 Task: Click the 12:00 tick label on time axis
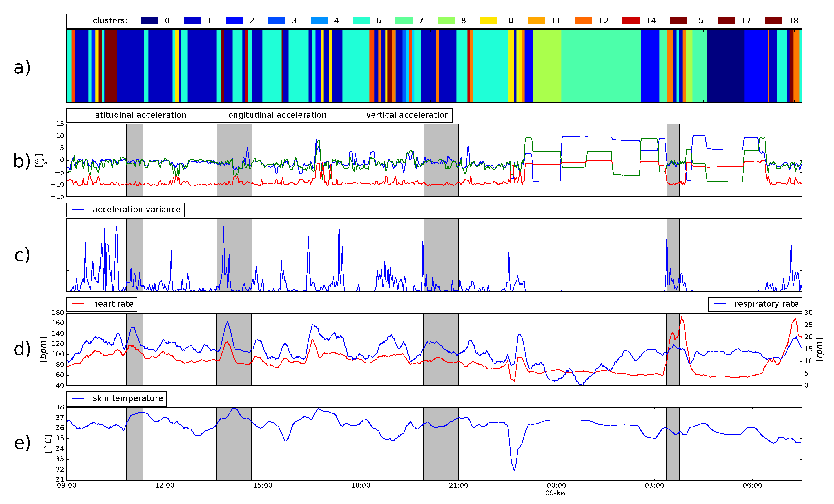pos(165,485)
